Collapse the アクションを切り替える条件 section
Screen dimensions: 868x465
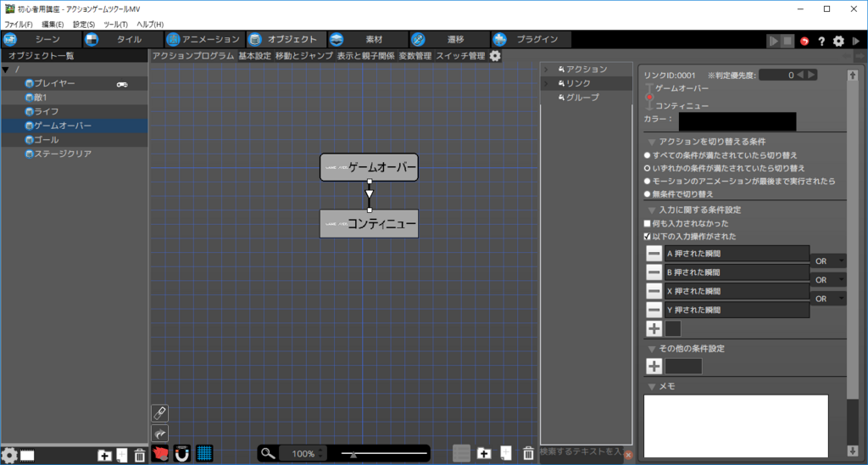point(652,142)
